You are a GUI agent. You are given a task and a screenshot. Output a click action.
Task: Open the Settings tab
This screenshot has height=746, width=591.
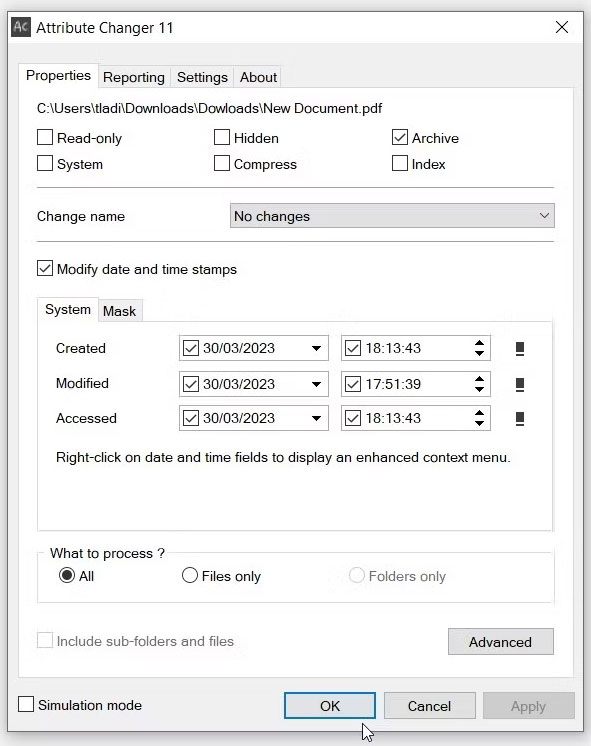pyautogui.click(x=202, y=77)
